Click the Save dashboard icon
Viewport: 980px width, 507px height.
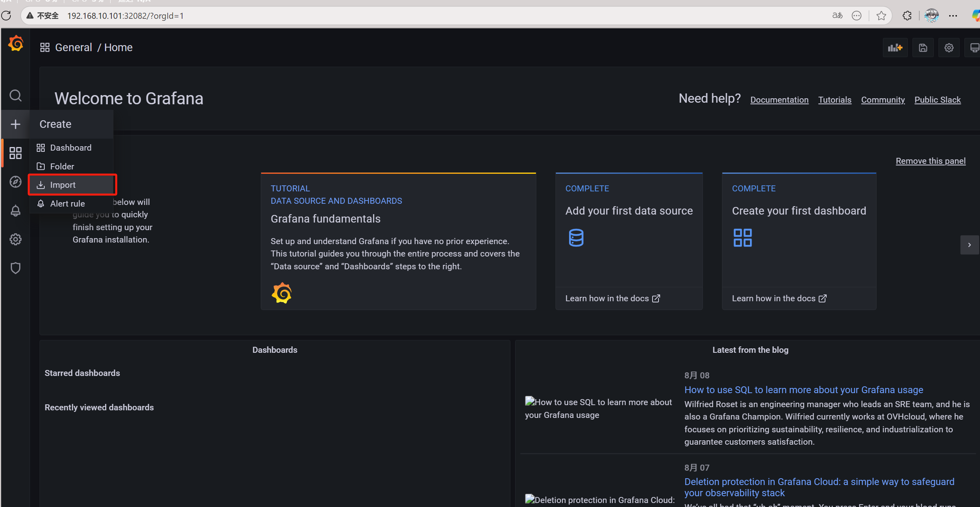923,48
